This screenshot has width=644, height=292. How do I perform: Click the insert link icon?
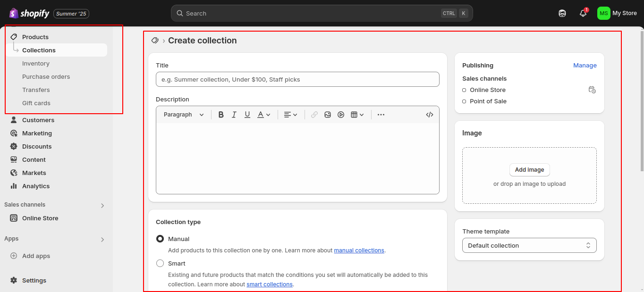(x=314, y=115)
